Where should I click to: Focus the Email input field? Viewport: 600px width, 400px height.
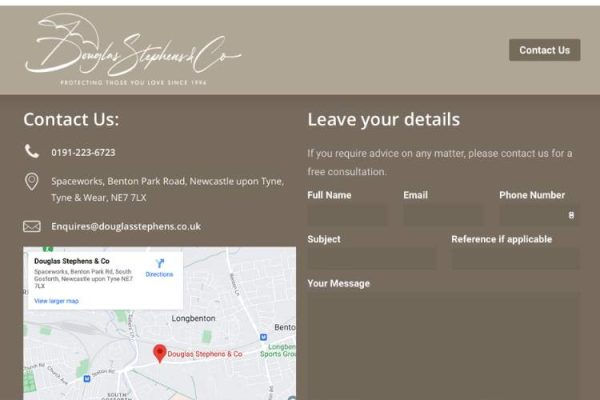[443, 215]
